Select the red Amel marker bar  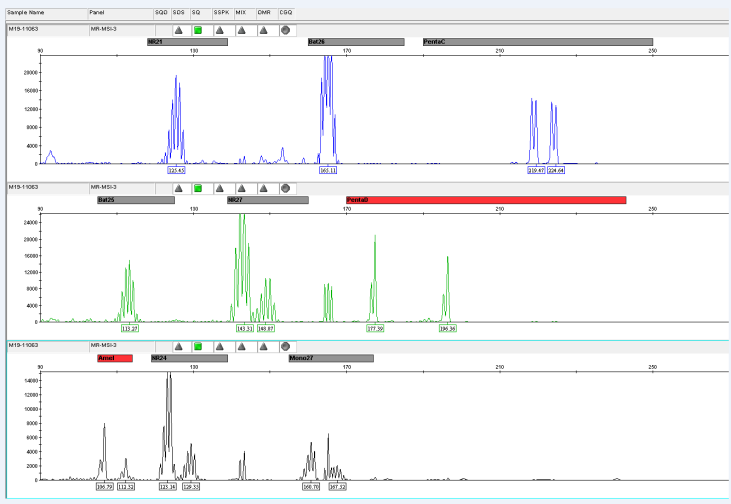(x=114, y=358)
